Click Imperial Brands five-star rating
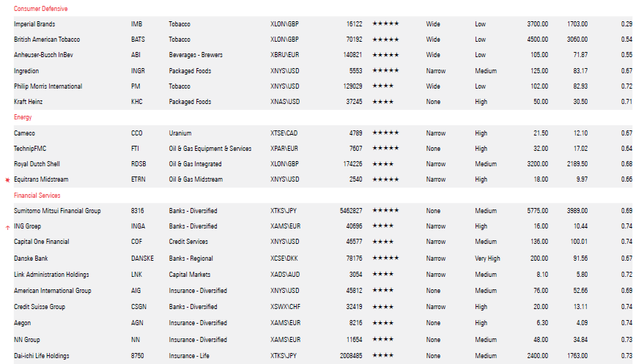636x364 pixels. (385, 24)
